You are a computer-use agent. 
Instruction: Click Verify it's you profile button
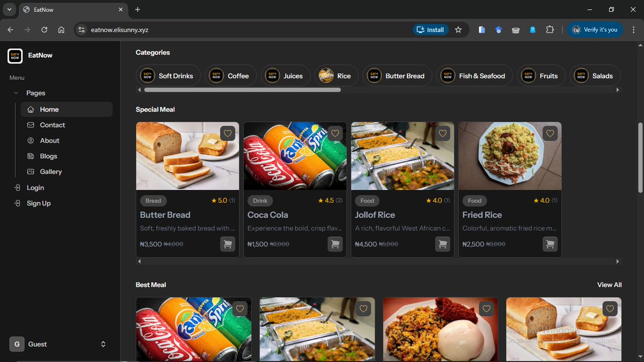(x=595, y=30)
